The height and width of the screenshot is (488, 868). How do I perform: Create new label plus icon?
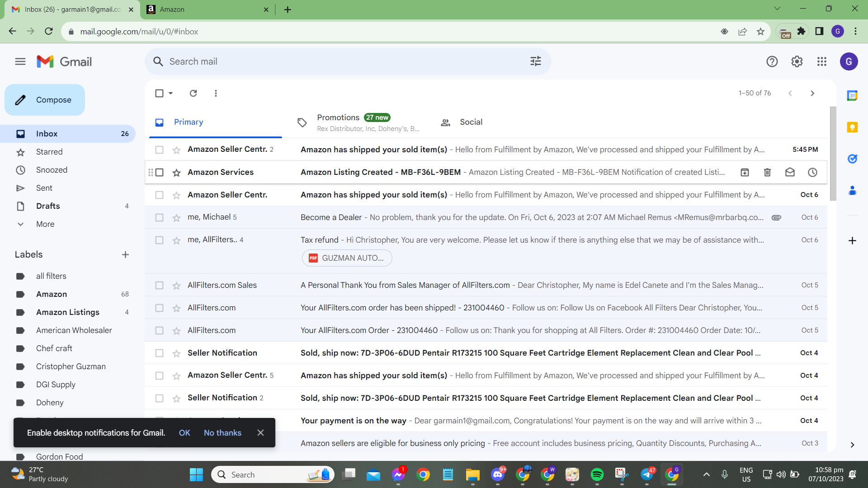coord(125,255)
